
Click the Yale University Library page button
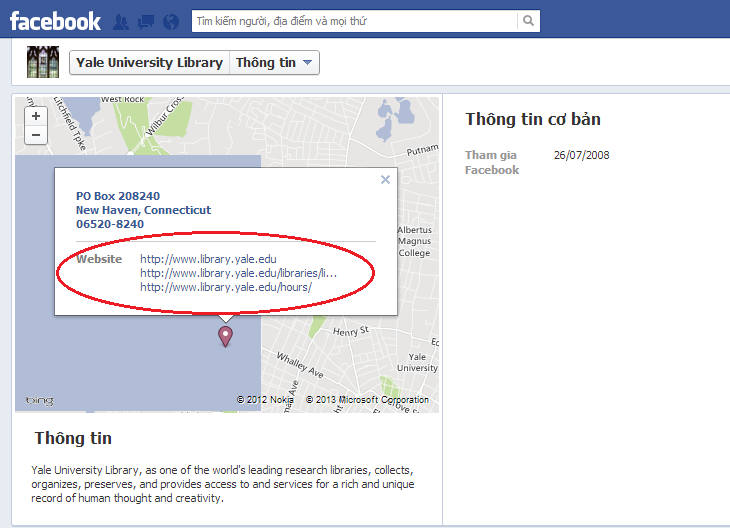point(149,63)
